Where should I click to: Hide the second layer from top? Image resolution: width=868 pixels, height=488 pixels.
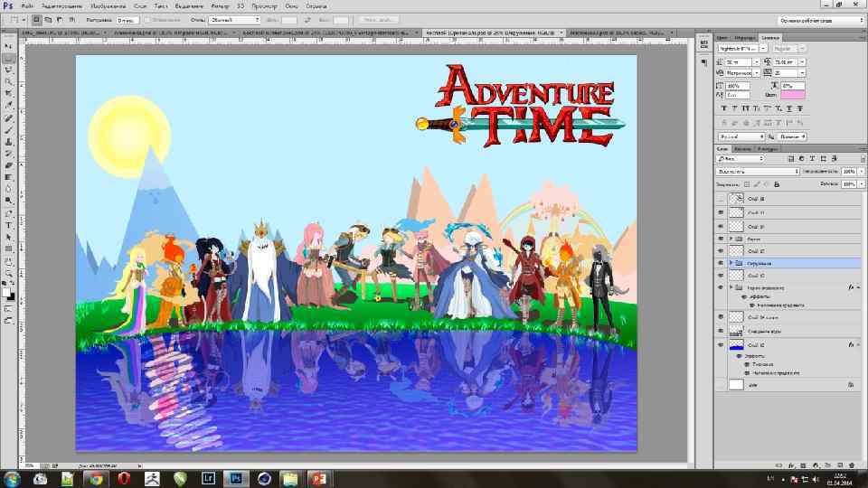point(721,212)
